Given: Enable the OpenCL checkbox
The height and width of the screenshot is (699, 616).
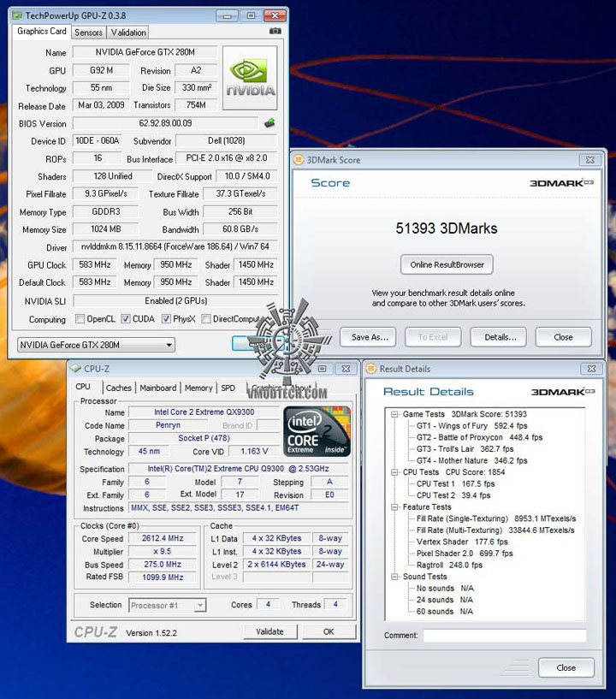Looking at the screenshot, I should coord(80,319).
